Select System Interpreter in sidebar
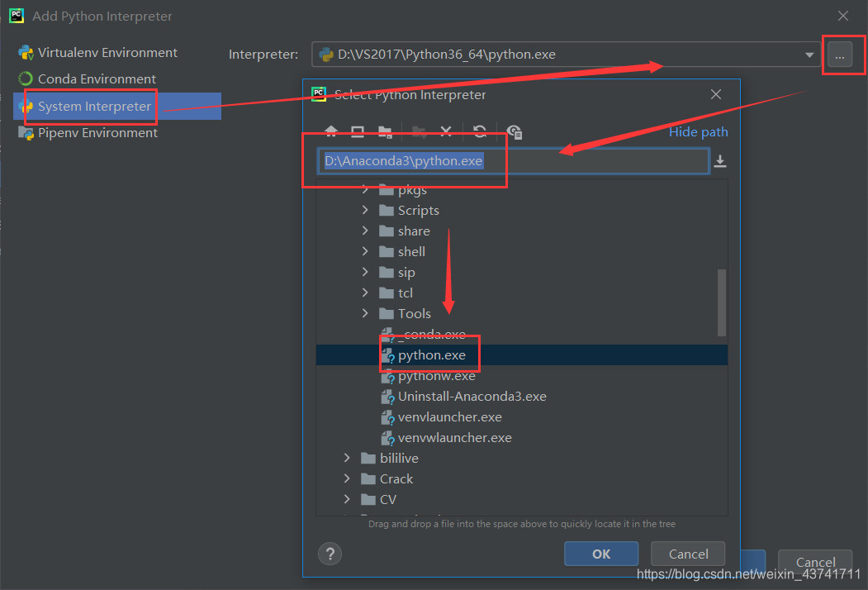The width and height of the screenshot is (868, 590). click(x=116, y=107)
